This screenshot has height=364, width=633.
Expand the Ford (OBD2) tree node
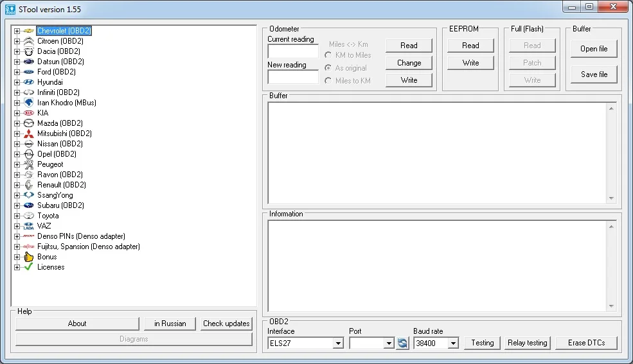pos(17,72)
